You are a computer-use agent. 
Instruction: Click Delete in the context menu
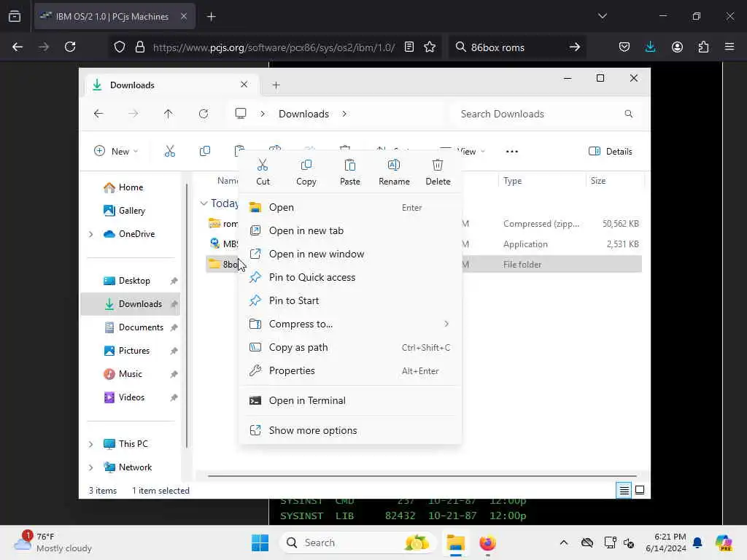tap(438, 172)
